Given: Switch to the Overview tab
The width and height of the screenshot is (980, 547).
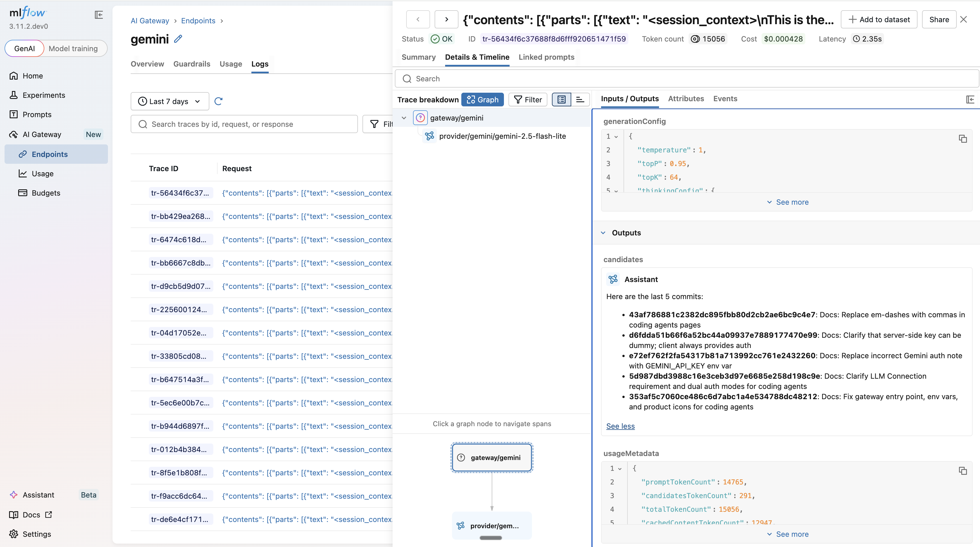Looking at the screenshot, I should [147, 64].
